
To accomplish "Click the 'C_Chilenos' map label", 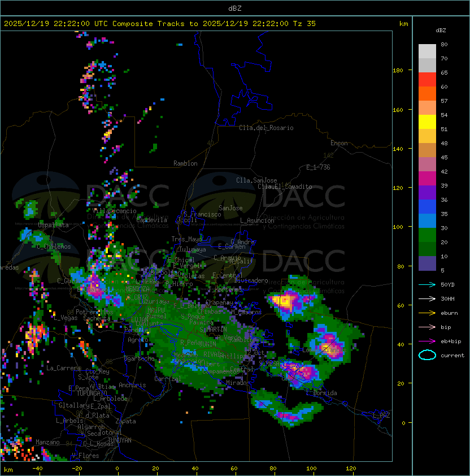I will click(54, 246).
